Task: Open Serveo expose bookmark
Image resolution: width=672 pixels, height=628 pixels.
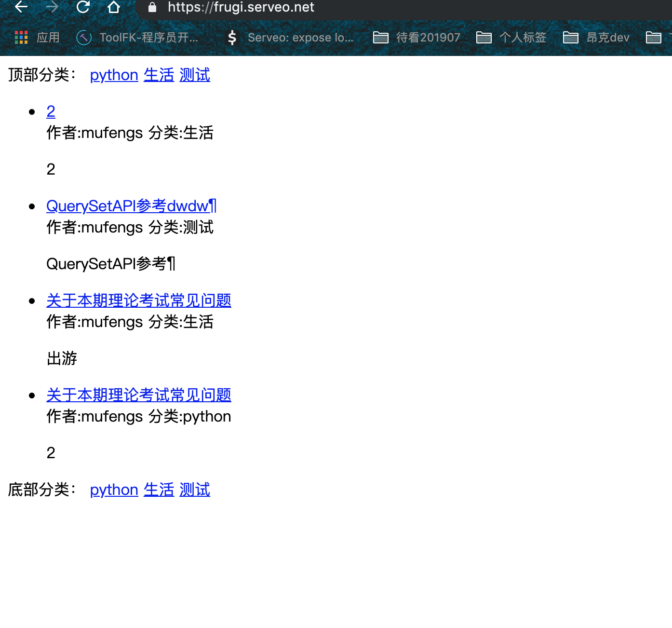Action: 291,38
